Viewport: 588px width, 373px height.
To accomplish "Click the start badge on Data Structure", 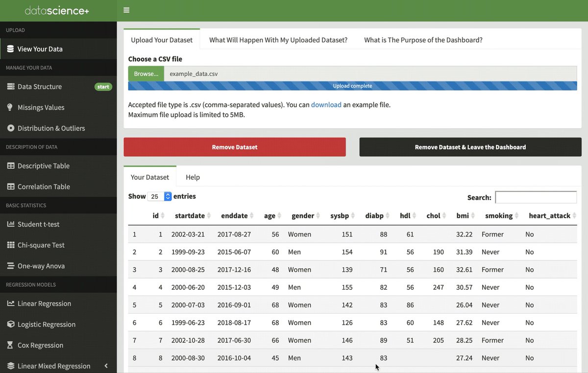I will coord(103,87).
